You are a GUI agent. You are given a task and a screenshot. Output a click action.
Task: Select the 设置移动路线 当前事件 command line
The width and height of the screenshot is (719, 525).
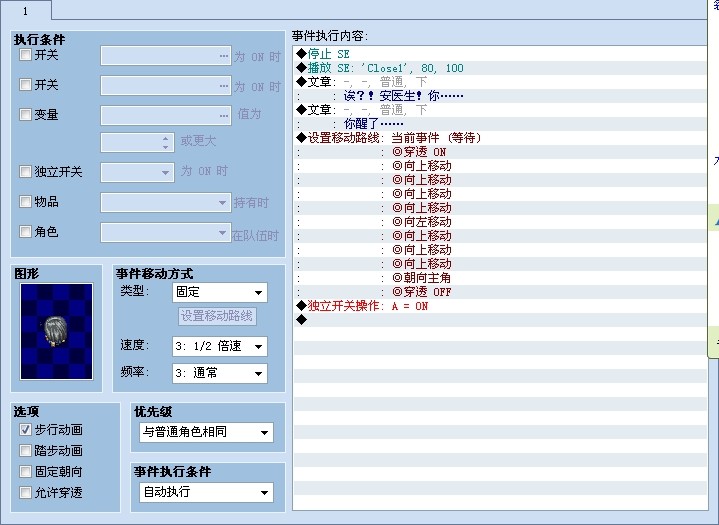(x=500, y=138)
